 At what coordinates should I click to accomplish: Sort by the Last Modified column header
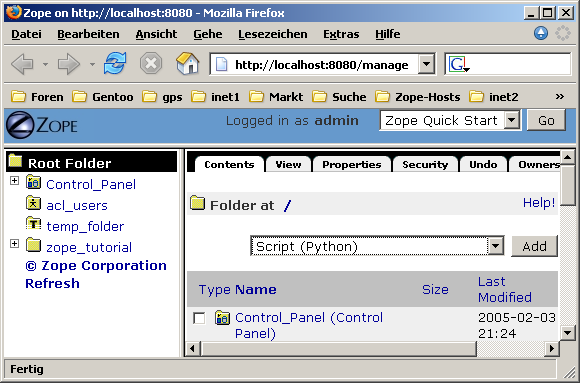(505, 289)
